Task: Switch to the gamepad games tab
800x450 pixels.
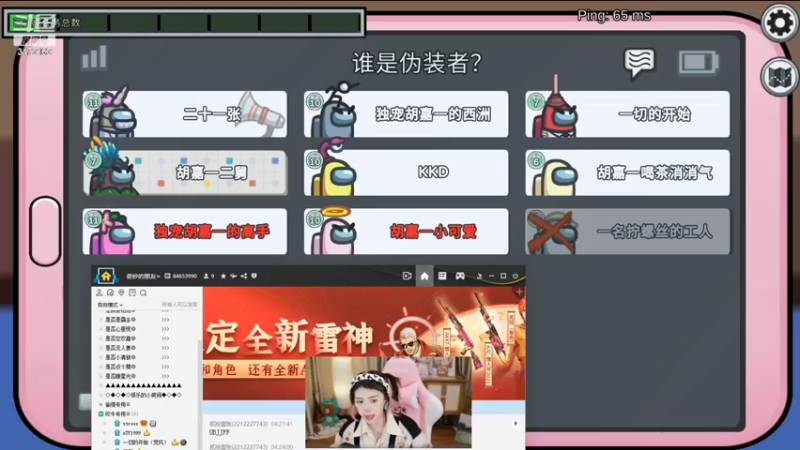Action: (x=460, y=276)
